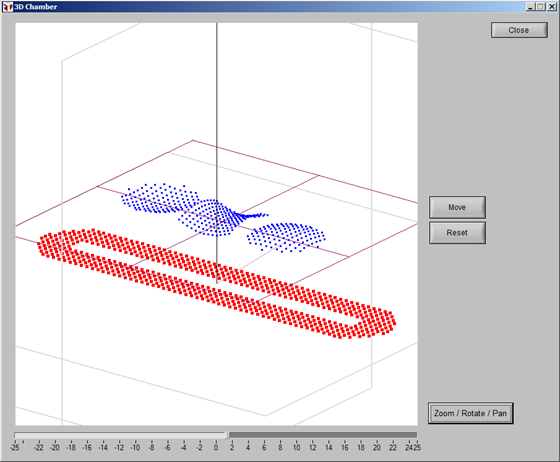Screen dimensions: 560x462
Task: Toggle the Zoom / Rotate / Pan button
Action: pos(470,413)
